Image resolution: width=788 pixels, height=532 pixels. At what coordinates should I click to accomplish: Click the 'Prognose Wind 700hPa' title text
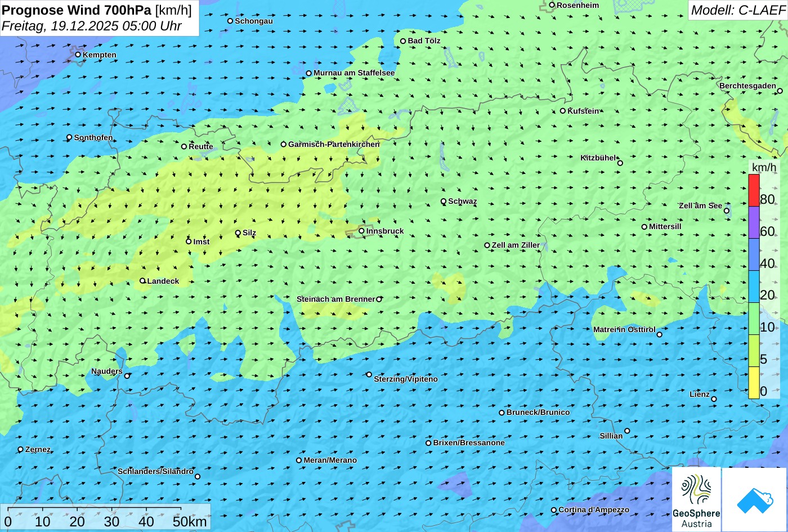click(77, 10)
